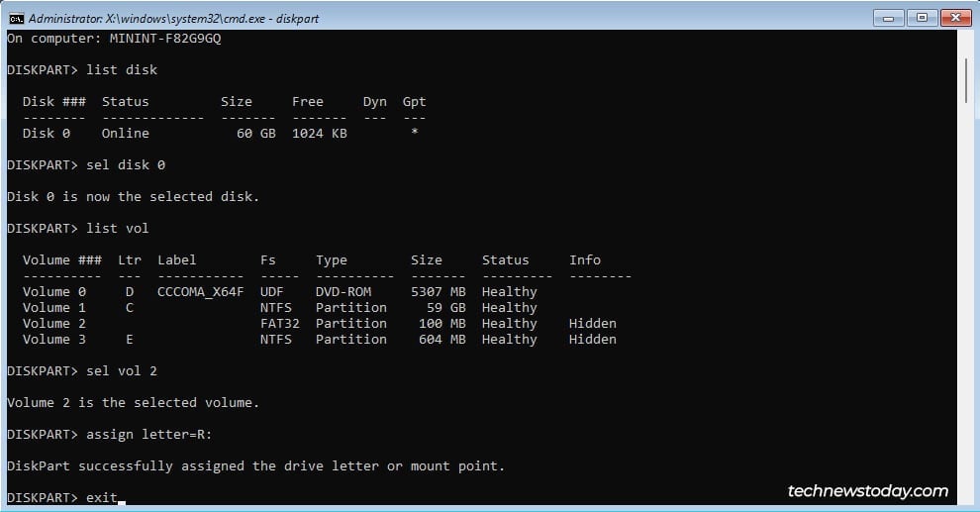Click the technewstoday.com watermark

(867, 491)
